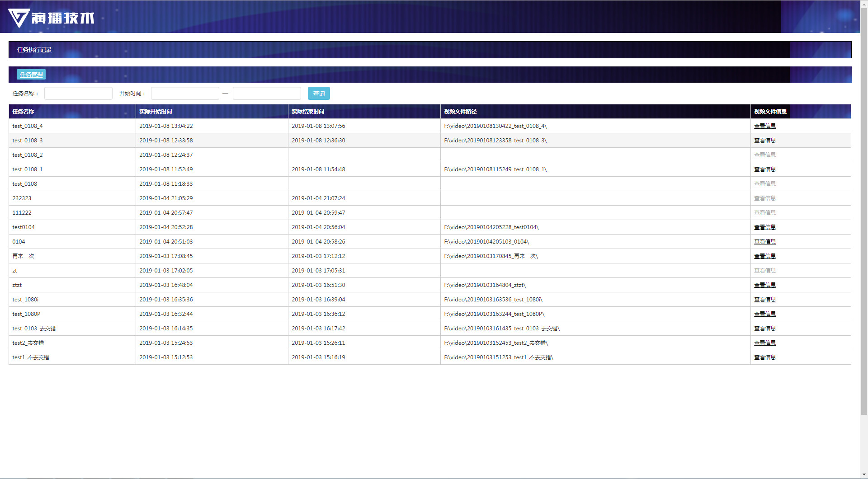Click the start time from-date field

tap(185, 94)
